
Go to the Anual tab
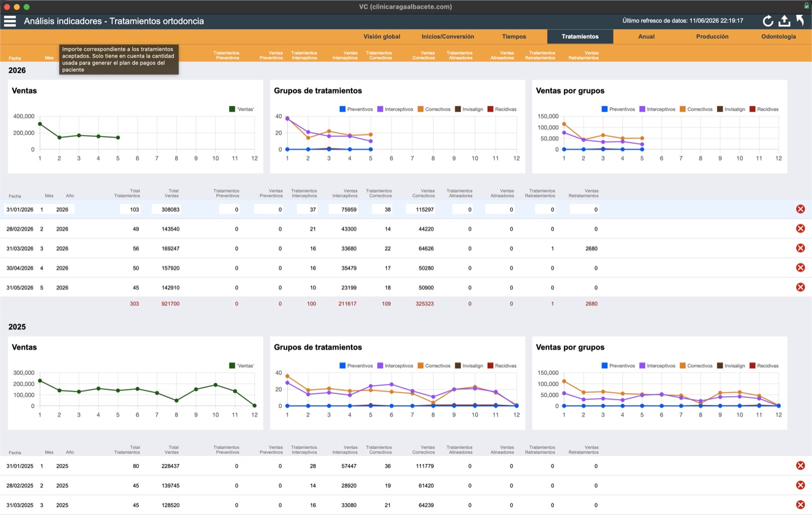646,37
